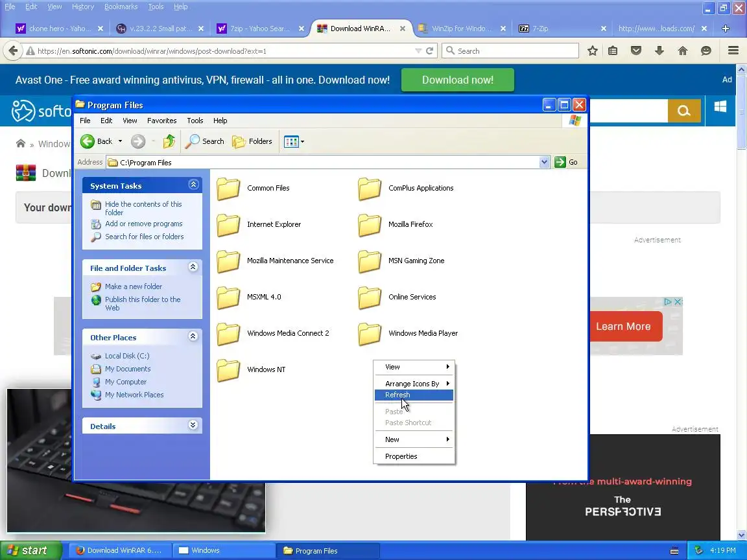Select the Windows Media Player folder icon
This screenshot has height=560, width=747.
pos(370,333)
